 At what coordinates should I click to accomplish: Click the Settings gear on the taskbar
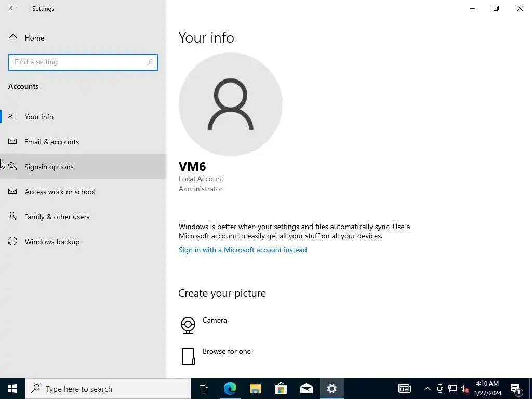point(332,389)
